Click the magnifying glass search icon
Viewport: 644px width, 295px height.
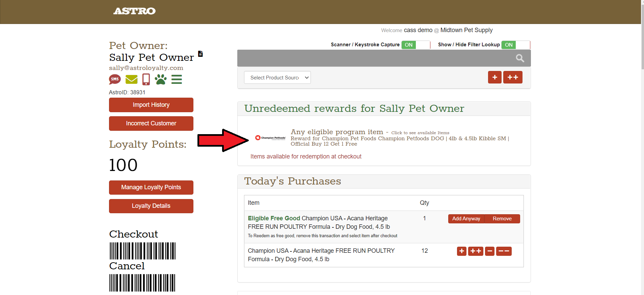(x=520, y=58)
